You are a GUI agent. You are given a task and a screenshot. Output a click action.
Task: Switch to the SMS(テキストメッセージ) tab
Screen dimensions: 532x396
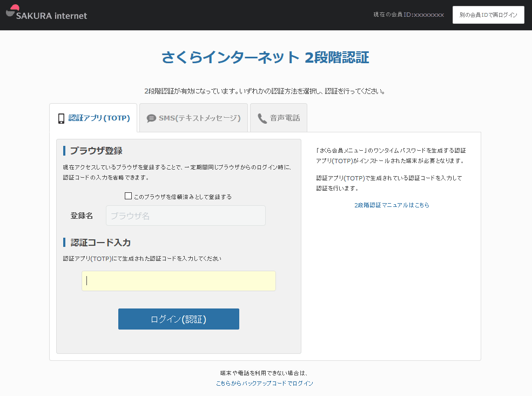point(194,118)
